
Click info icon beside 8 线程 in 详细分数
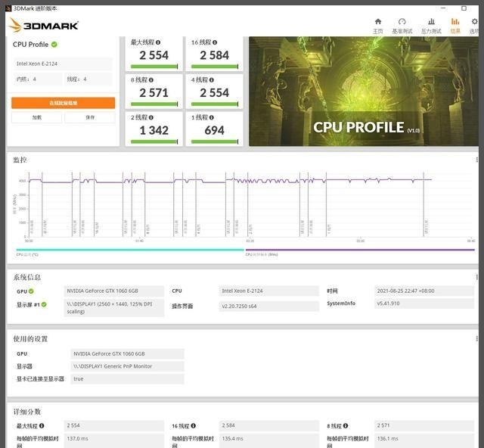(x=346, y=425)
